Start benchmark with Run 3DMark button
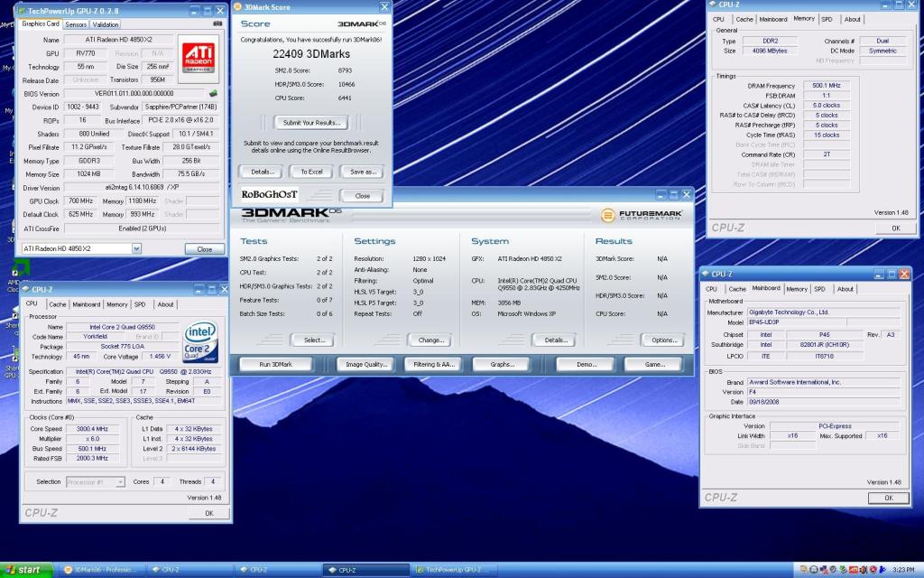Image resolution: width=924 pixels, height=578 pixels. (275, 365)
